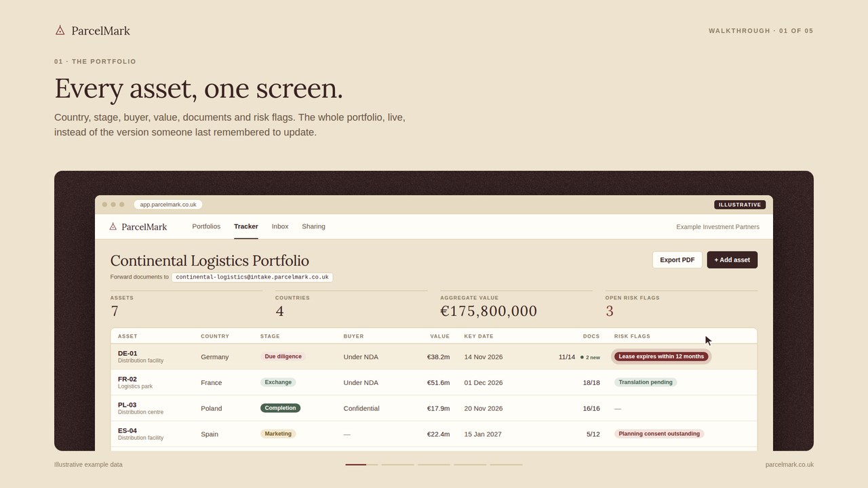Select the Tracker tab

246,226
